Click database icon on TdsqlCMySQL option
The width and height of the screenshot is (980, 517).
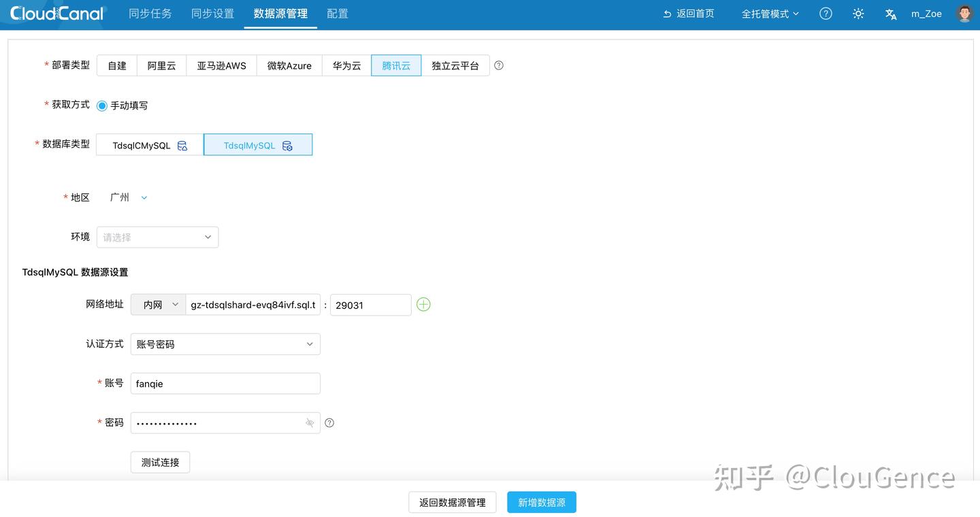(x=182, y=146)
